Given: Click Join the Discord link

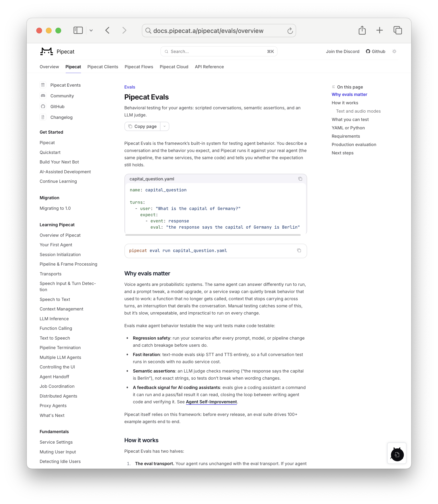Looking at the screenshot, I should coord(342,51).
